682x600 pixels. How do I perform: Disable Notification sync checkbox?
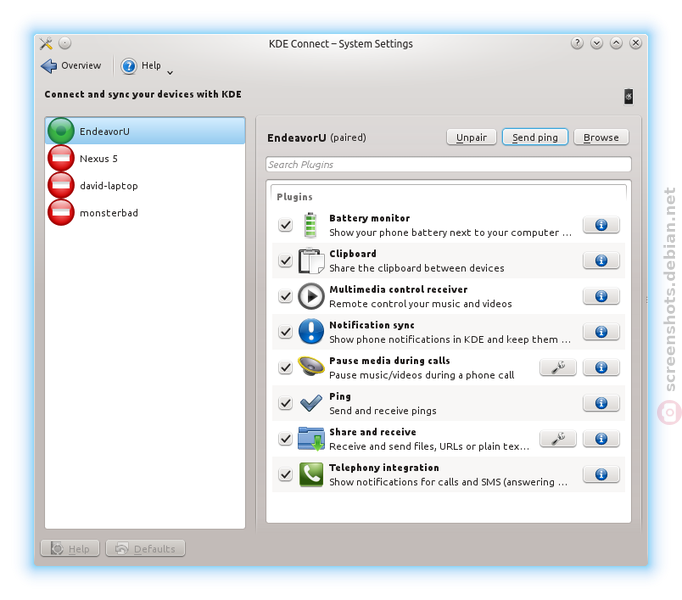point(285,332)
